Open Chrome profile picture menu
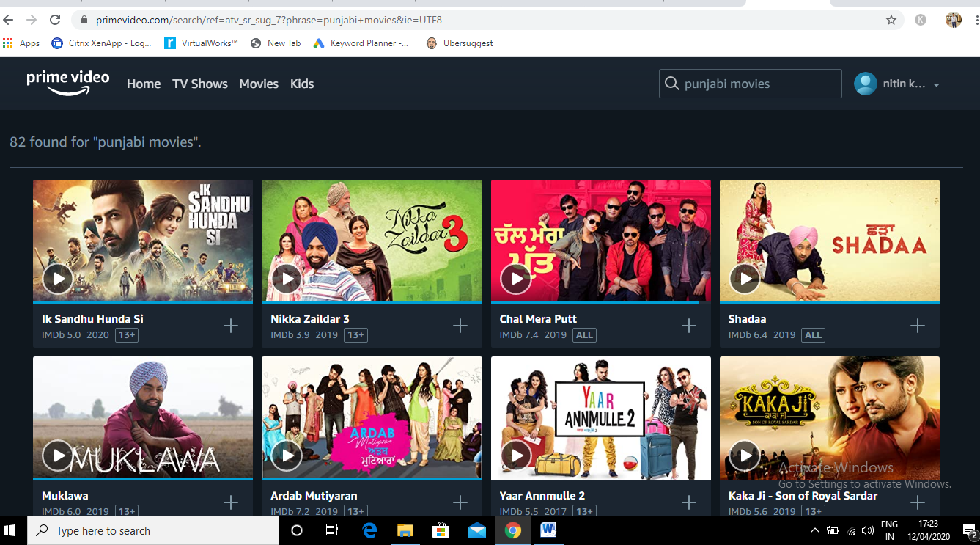980x545 pixels. tap(953, 20)
